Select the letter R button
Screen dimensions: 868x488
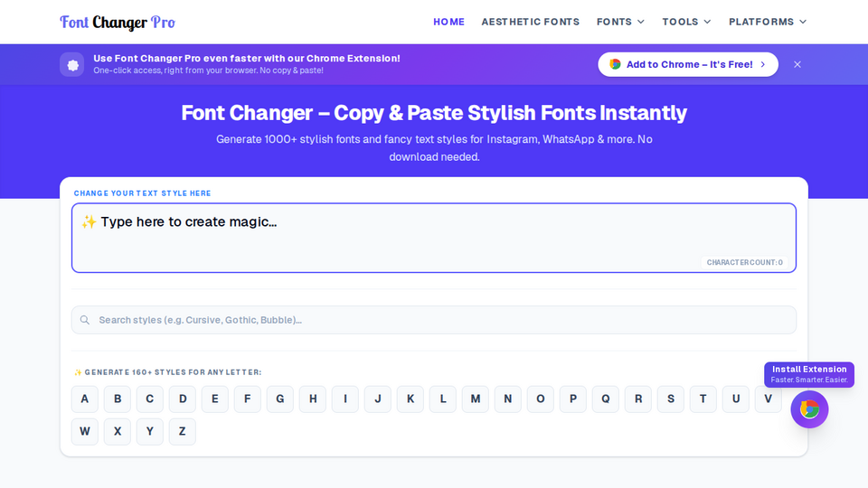pyautogui.click(x=638, y=399)
